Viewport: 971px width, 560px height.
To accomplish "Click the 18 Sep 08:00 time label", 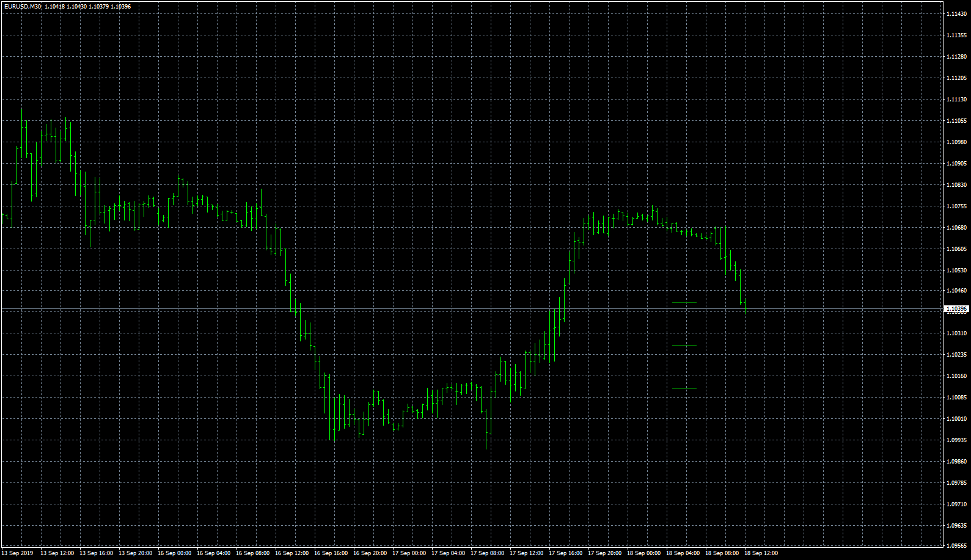I will [722, 553].
